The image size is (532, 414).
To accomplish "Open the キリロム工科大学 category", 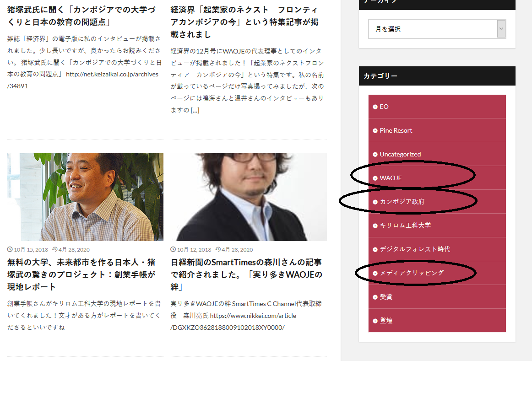I will click(x=405, y=226).
